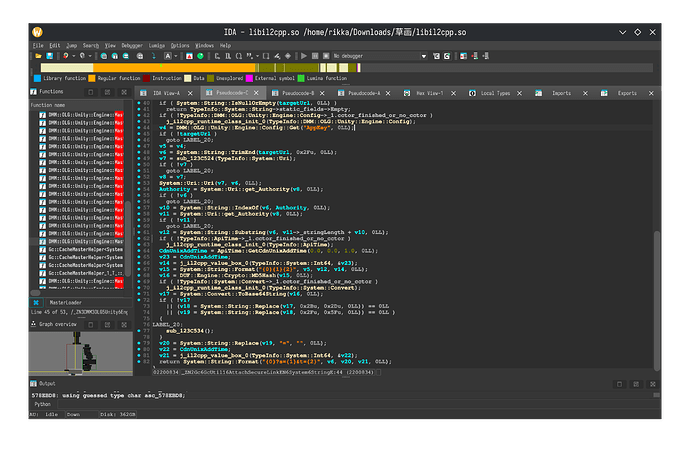690x452 pixels.
Task: Toggle breakpoint dot on line 79
Action: 139,343
